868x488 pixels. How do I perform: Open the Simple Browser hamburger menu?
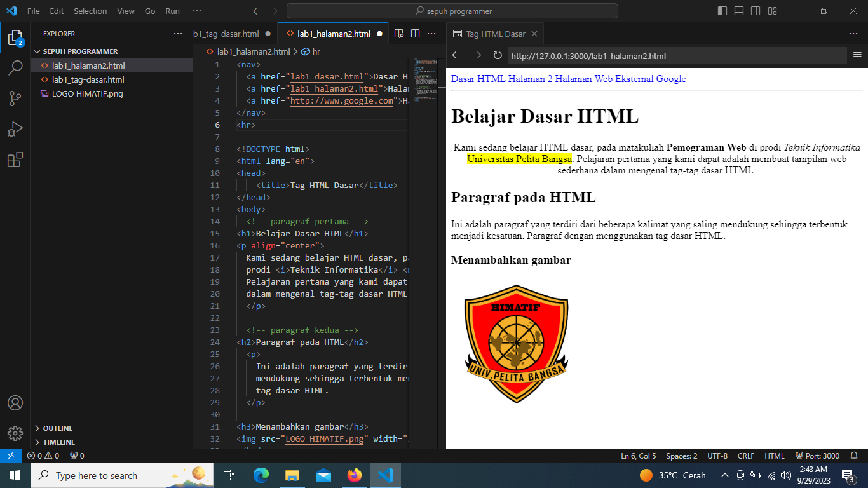pos(855,55)
